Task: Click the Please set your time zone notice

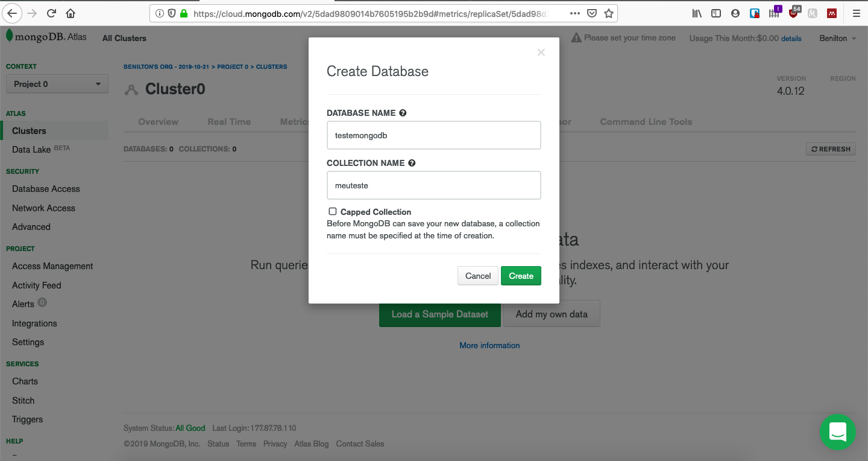Action: coord(630,38)
